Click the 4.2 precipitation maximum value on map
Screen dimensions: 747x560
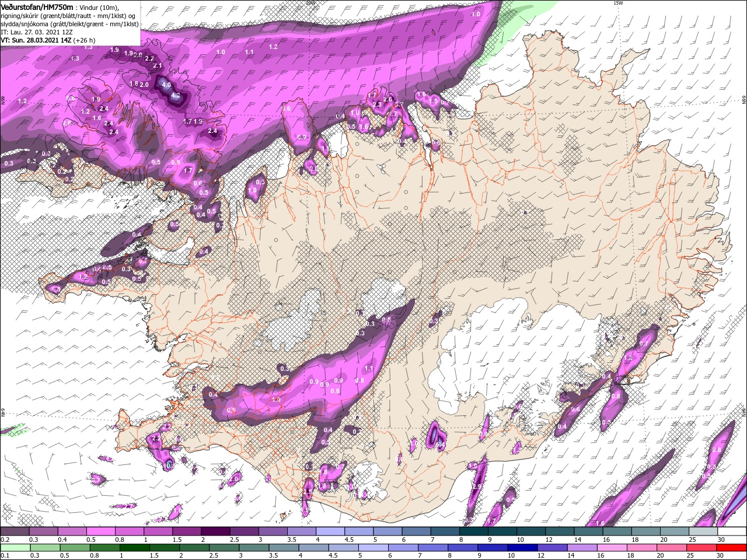pos(176,94)
